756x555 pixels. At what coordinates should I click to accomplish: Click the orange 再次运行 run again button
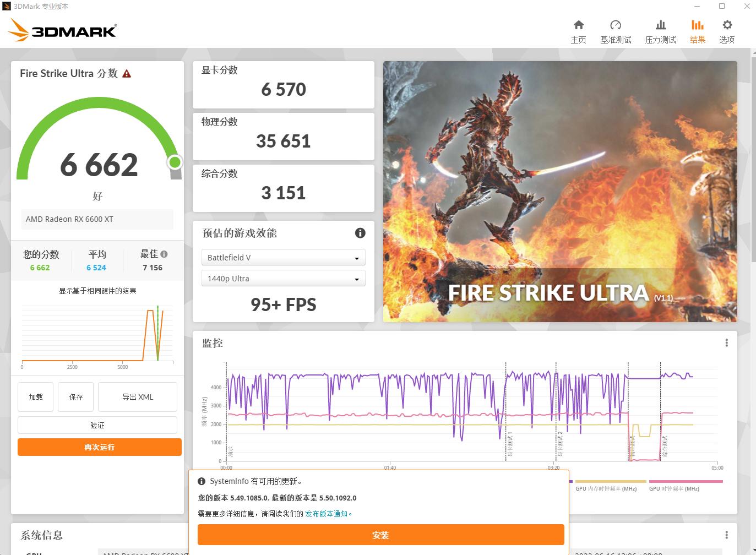100,447
